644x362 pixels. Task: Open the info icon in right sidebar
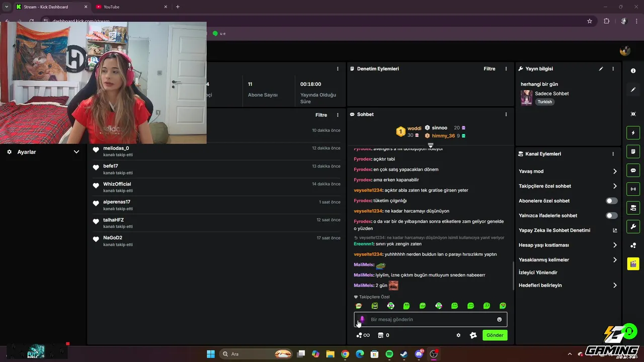coord(633,71)
